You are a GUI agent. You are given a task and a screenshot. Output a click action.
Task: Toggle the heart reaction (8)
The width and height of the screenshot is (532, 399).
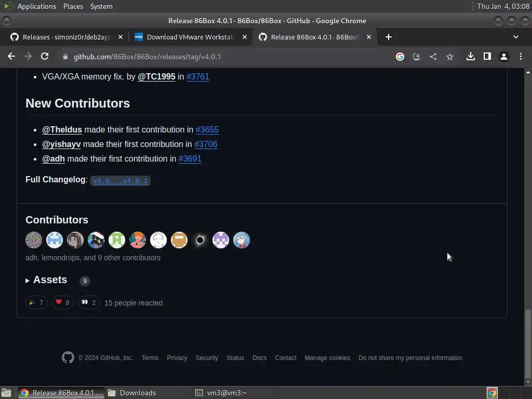click(x=63, y=303)
